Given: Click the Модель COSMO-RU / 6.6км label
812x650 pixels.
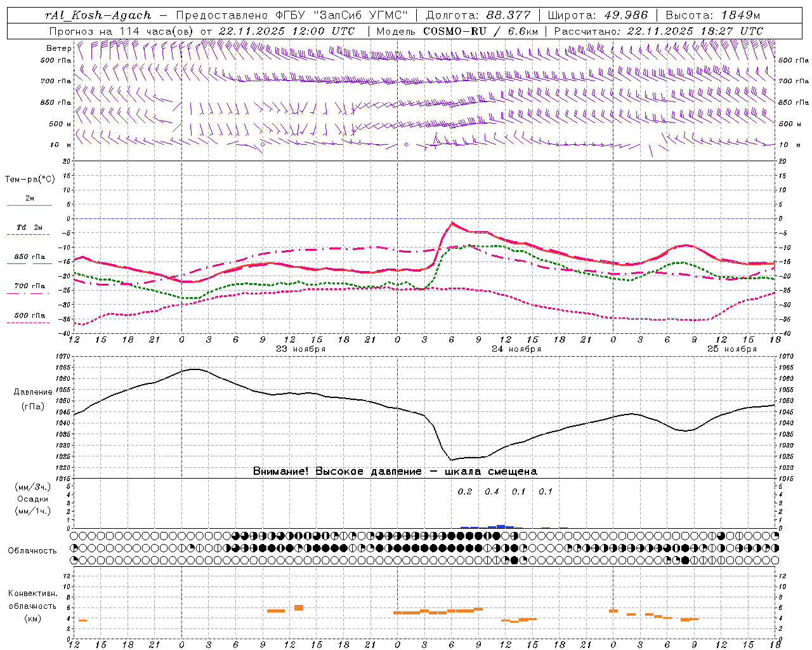Looking at the screenshot, I should tap(457, 31).
